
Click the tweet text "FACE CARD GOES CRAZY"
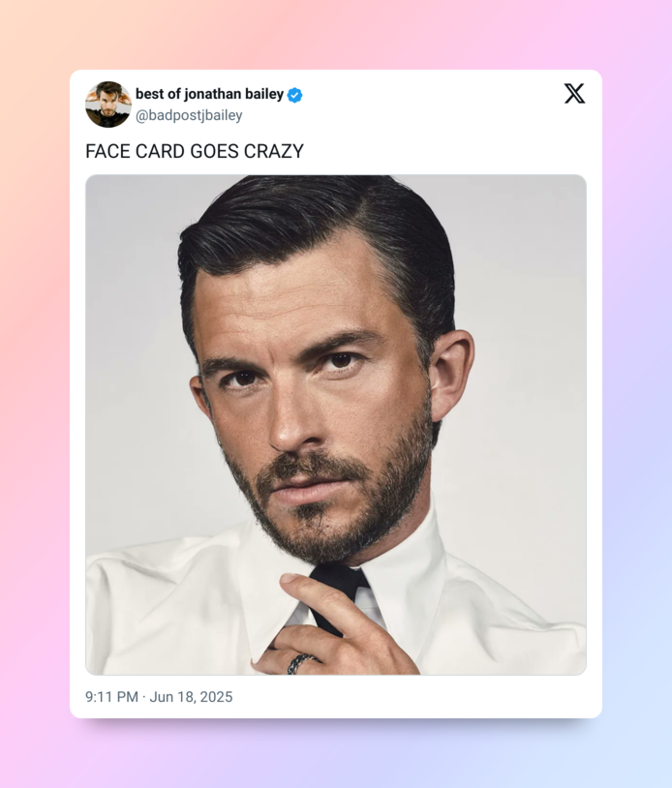point(195,151)
